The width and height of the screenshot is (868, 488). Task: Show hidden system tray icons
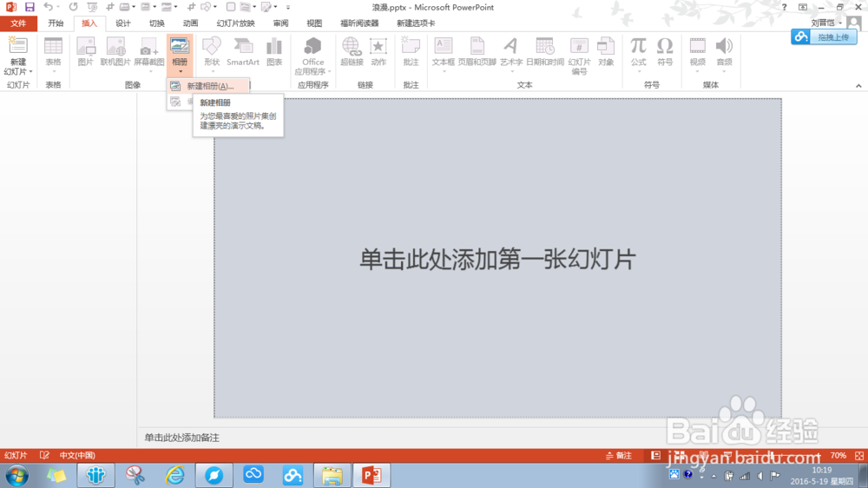[714, 477]
